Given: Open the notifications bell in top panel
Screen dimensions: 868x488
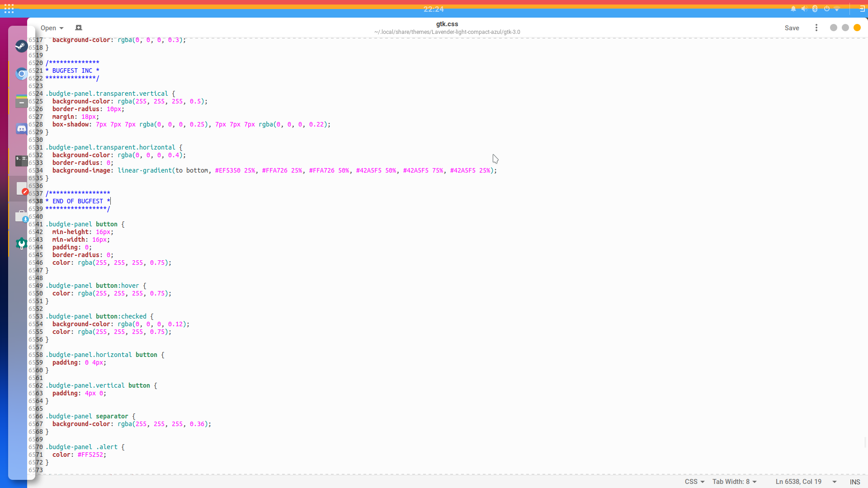Looking at the screenshot, I should [x=793, y=9].
